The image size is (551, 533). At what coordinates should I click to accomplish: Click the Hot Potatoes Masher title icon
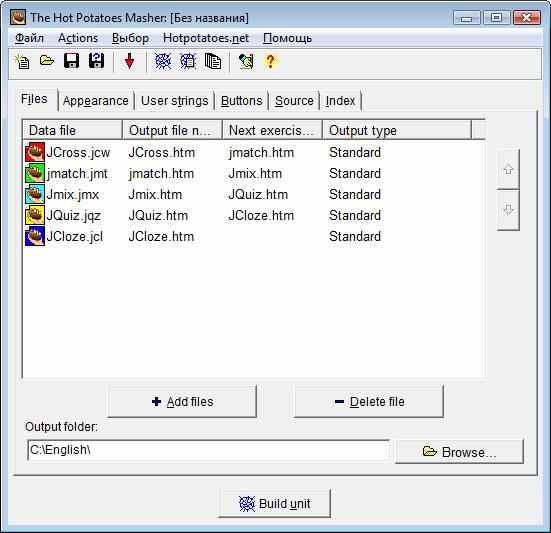[x=18, y=17]
